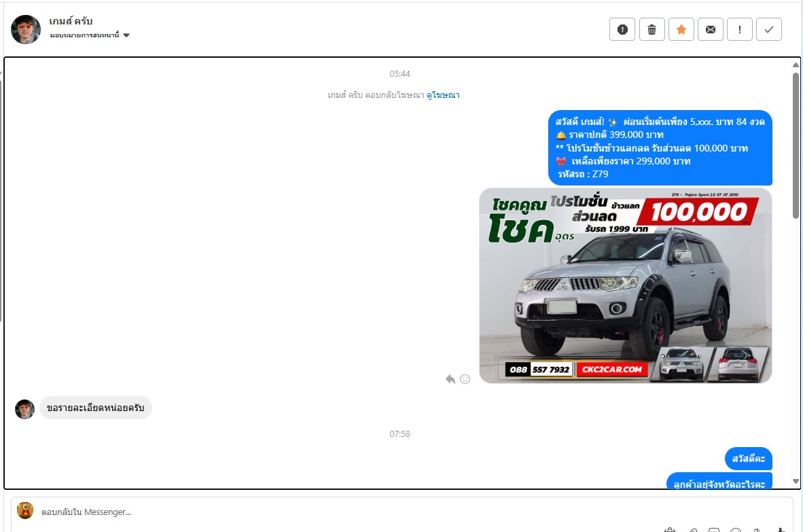React with the smiley beside car image
Image resolution: width=803 pixels, height=532 pixels.
point(465,379)
